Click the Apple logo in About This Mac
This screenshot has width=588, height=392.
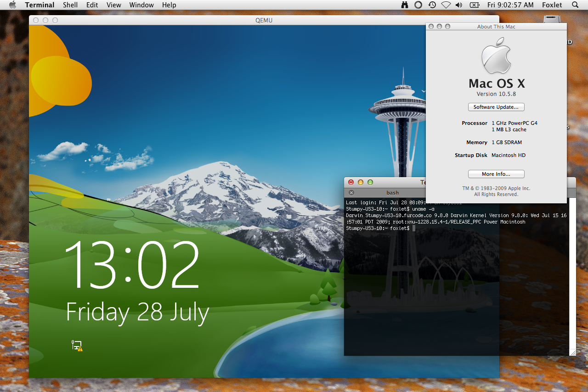[x=496, y=56]
